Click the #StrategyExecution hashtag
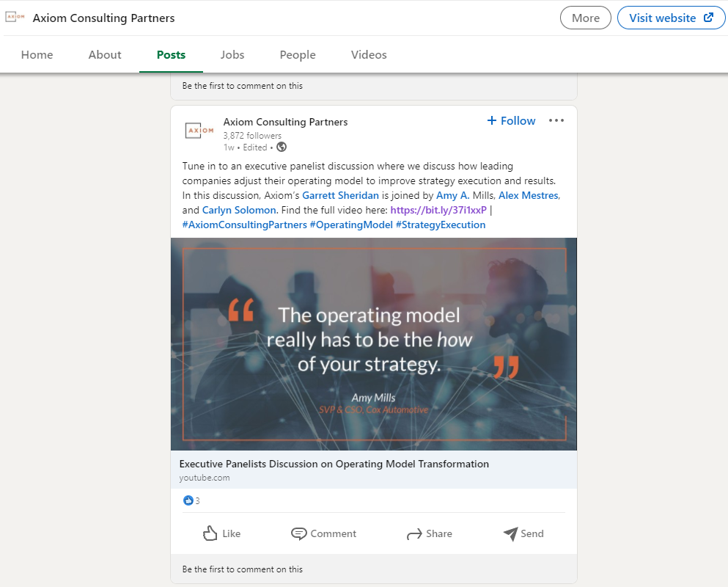This screenshot has height=587, width=728. point(441,225)
